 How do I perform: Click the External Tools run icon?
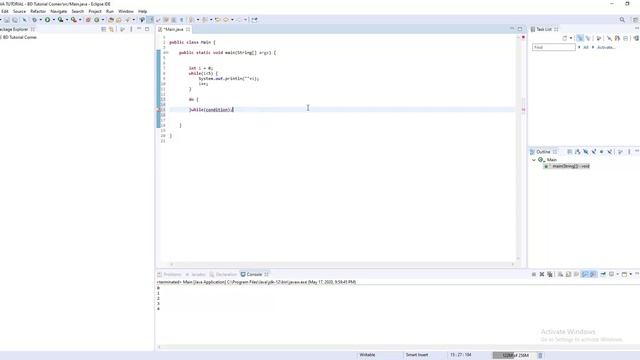[73, 20]
